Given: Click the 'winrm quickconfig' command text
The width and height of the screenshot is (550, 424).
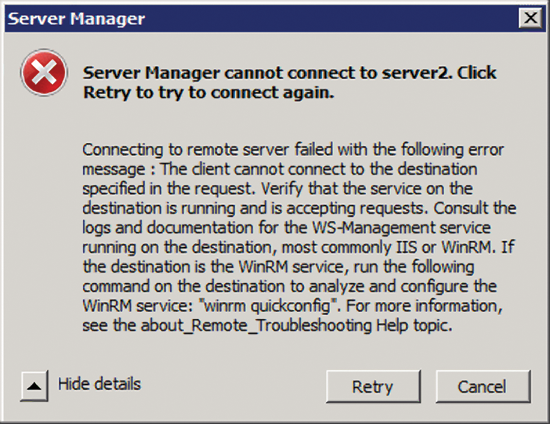Looking at the screenshot, I should pyautogui.click(x=268, y=306).
